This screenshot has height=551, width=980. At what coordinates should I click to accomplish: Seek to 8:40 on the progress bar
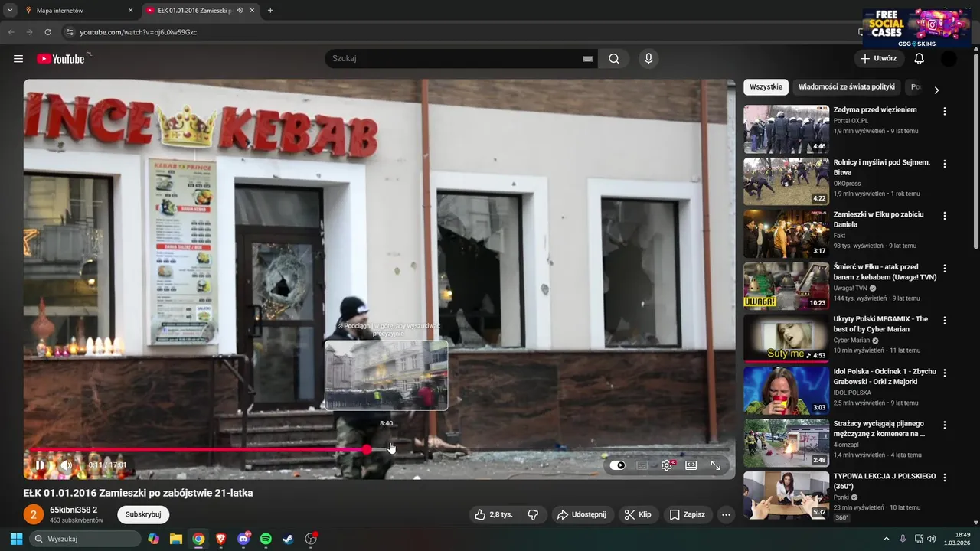(x=387, y=449)
